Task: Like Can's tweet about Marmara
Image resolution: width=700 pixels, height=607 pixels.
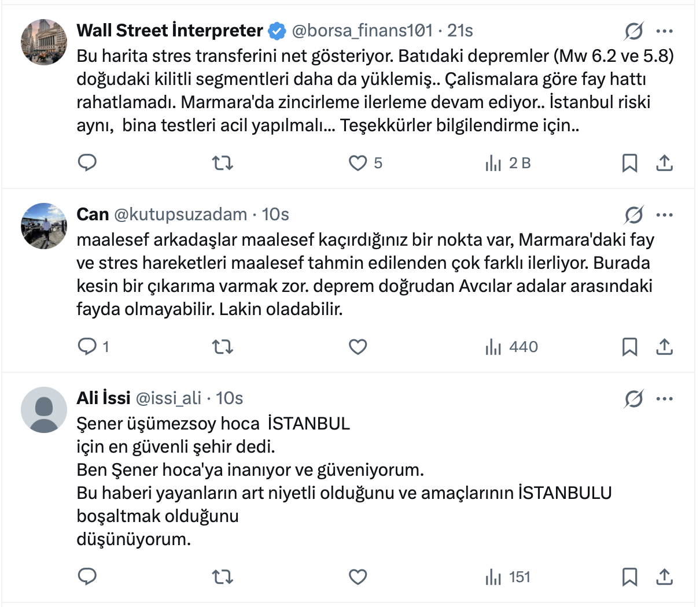Action: (358, 347)
